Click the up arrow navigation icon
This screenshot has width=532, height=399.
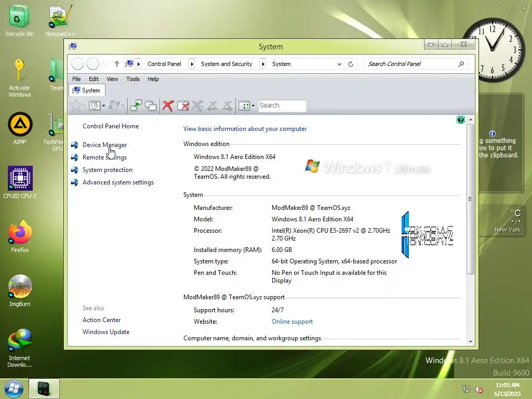click(117, 64)
